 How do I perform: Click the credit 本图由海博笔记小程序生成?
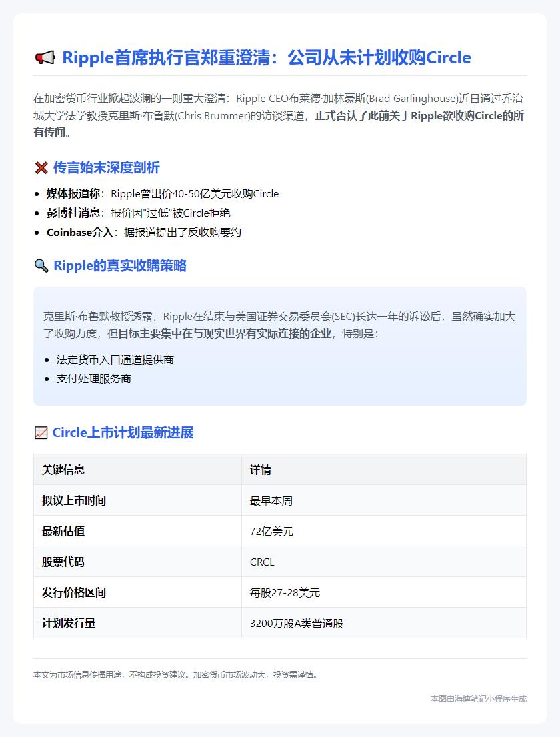click(x=478, y=699)
